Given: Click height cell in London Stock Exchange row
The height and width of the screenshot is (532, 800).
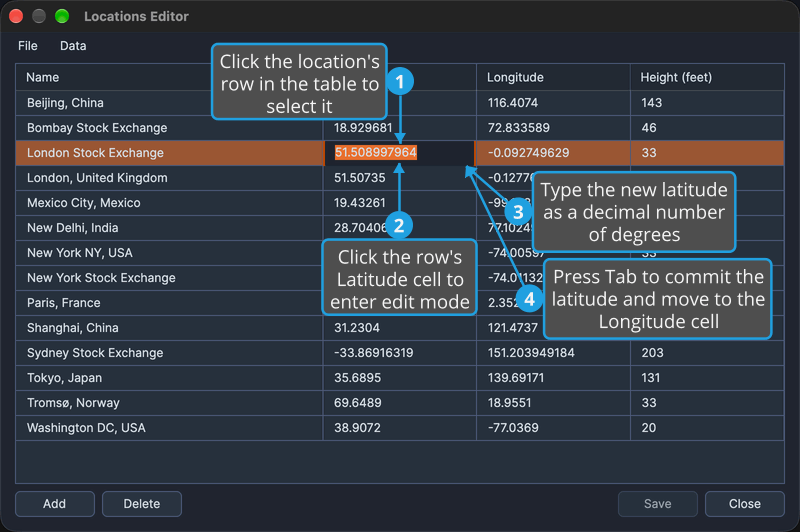Looking at the screenshot, I should 707,153.
